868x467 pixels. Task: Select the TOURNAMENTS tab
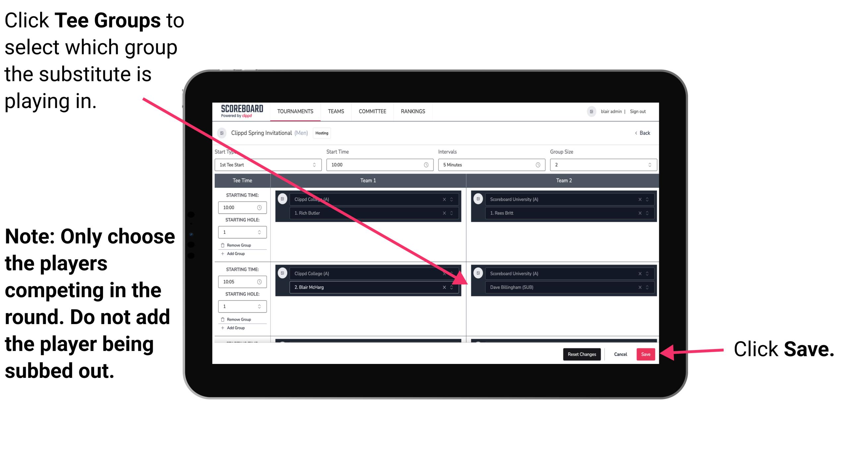(294, 112)
